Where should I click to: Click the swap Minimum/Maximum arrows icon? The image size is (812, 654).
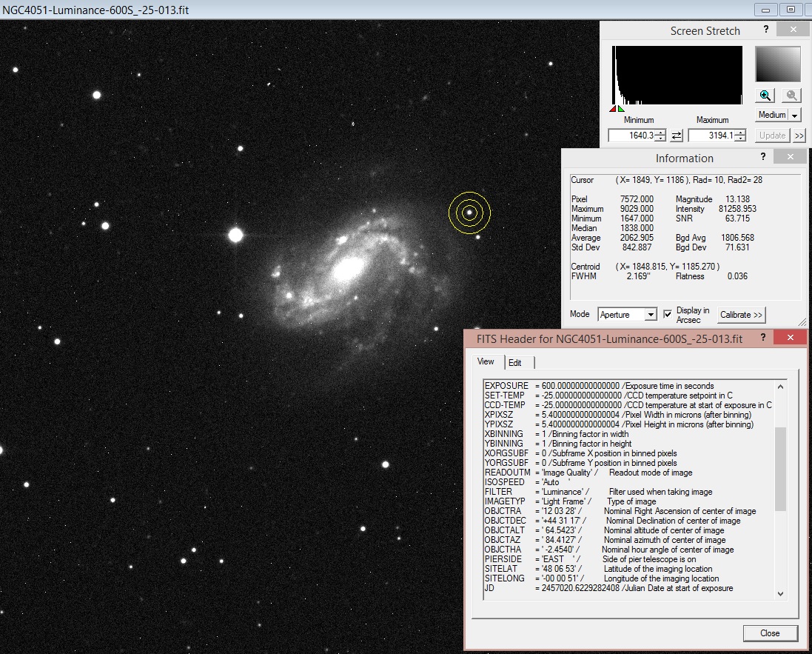[677, 135]
